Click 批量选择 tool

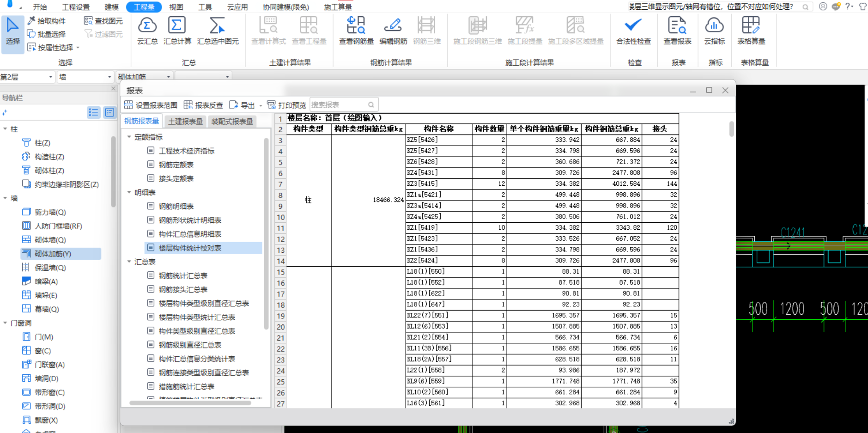(47, 34)
